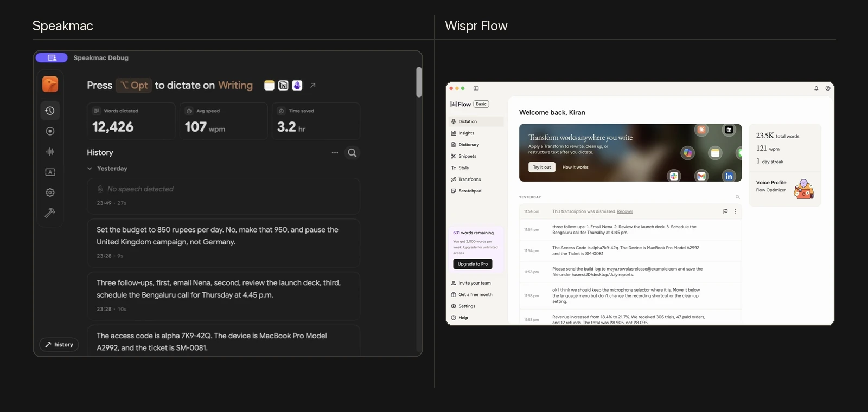This screenshot has height=412, width=868.
Task: Click the 'Try it out' button on Transform banner
Action: [541, 167]
